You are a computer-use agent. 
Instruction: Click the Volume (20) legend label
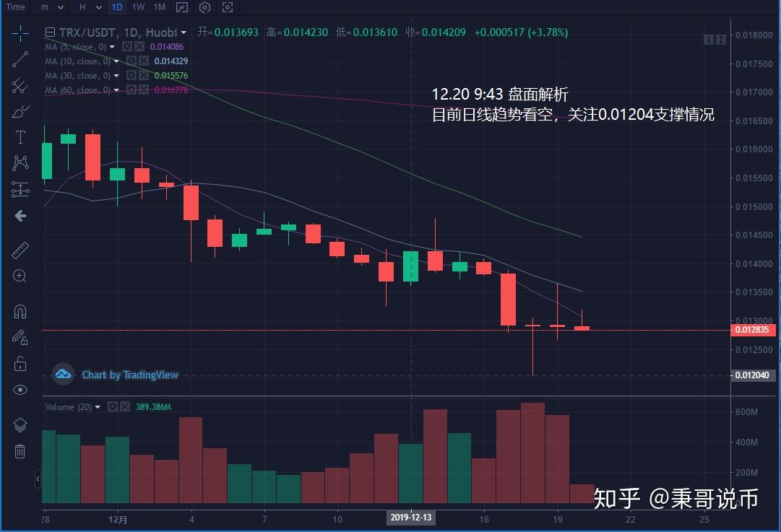click(x=68, y=407)
